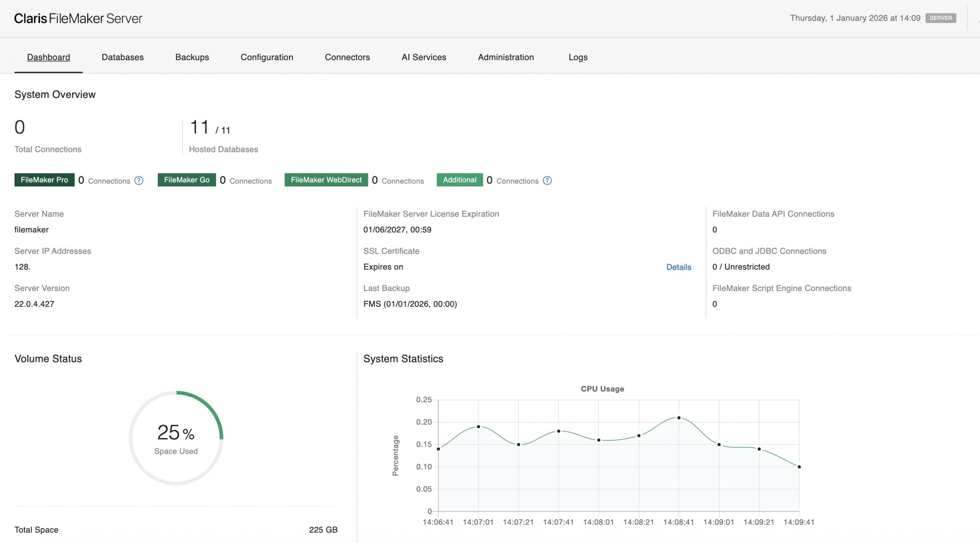Select the Additional label badge
Image resolution: width=980 pixels, height=543 pixels.
point(459,180)
